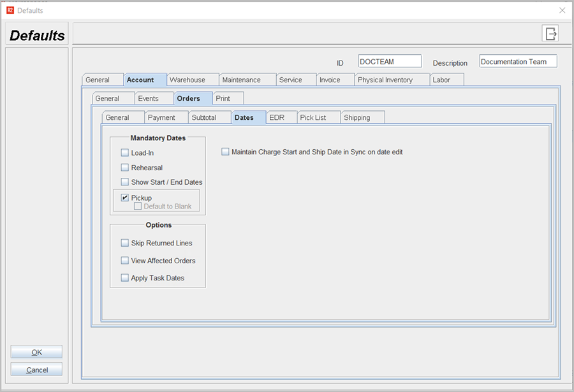
Task: Open General sub-tab beside Events
Action: [x=113, y=98]
